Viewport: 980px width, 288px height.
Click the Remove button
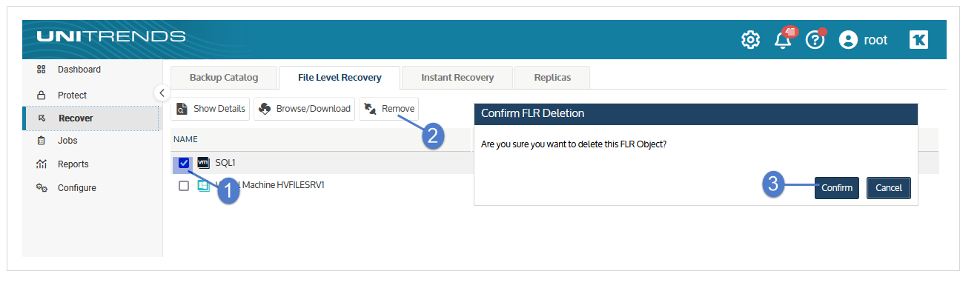389,109
